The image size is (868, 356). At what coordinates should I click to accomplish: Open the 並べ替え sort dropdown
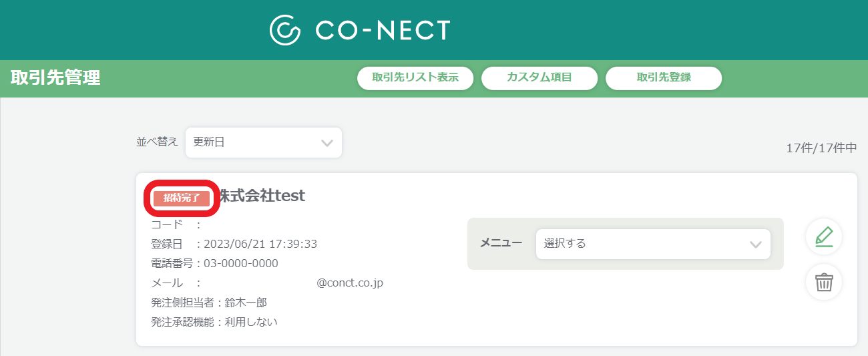(x=264, y=142)
